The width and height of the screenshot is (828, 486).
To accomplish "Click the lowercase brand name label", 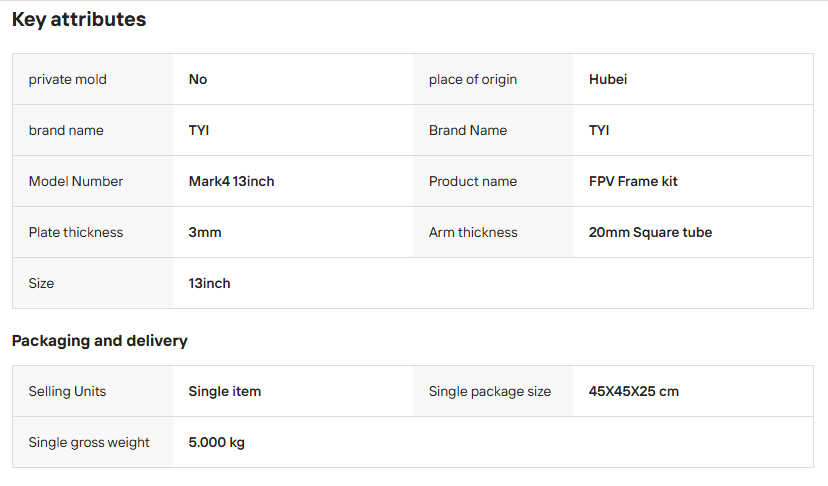I will [66, 130].
